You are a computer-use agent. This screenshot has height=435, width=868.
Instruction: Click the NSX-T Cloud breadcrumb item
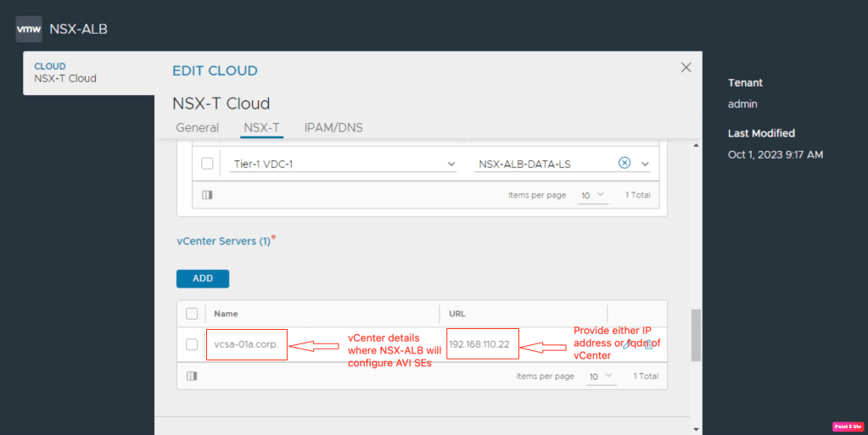point(64,79)
